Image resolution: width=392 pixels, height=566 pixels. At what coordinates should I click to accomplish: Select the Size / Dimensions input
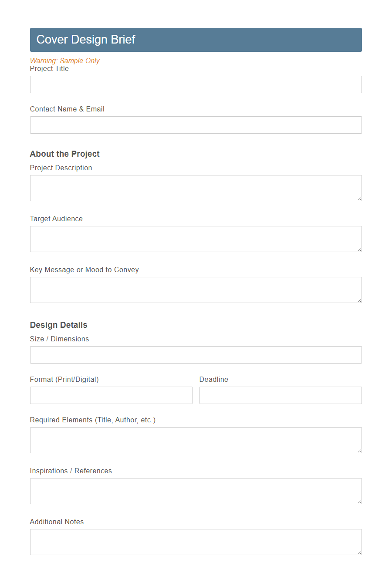click(x=196, y=354)
